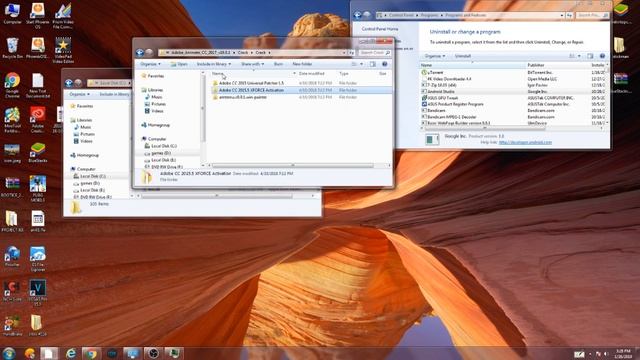Viewport: 640px width, 360px height.
Task: Open the Control Panel Home link
Action: (380, 29)
